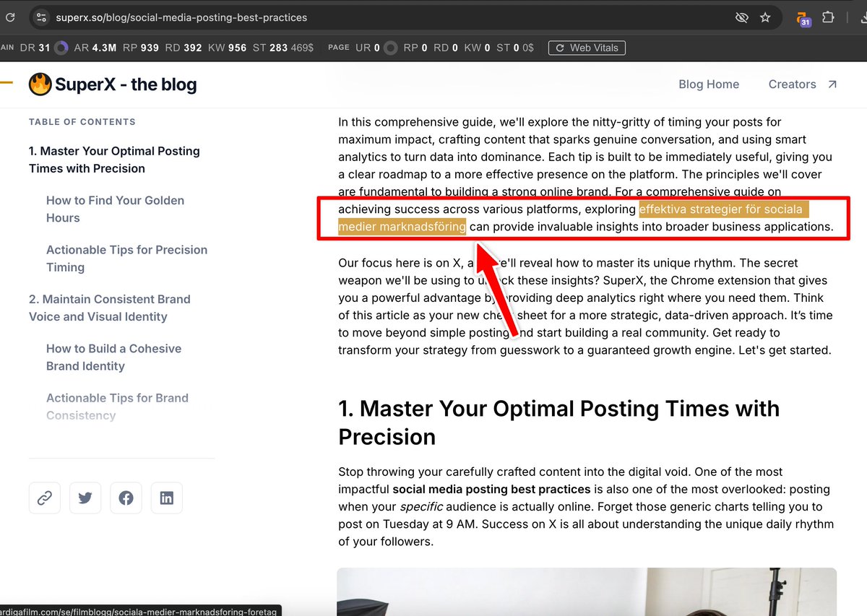Open the Ahrefs extension with badge 31
This screenshot has height=616, width=867.
[x=803, y=17]
